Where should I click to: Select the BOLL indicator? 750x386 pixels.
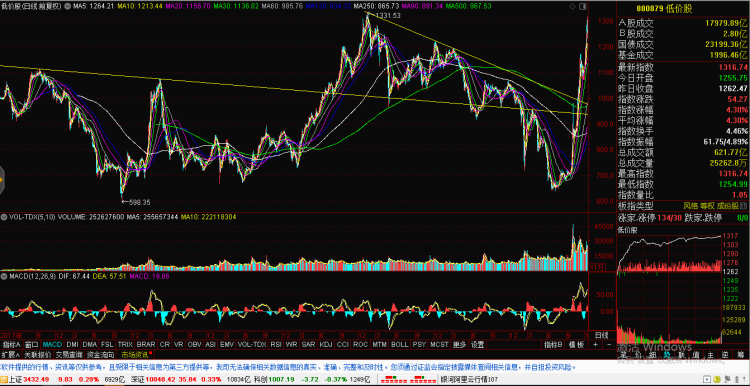tap(399, 344)
